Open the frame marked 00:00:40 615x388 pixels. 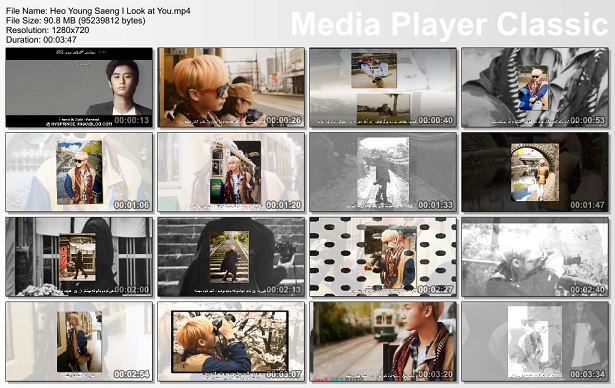[383, 87]
